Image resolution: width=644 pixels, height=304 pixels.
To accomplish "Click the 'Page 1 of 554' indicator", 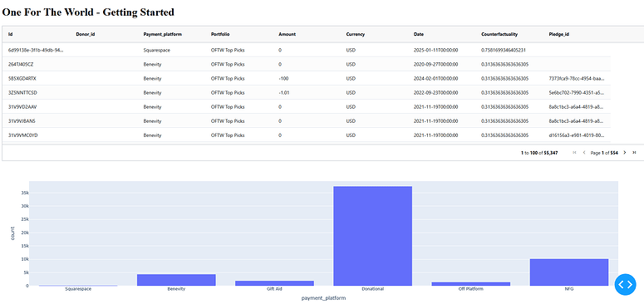I will click(x=604, y=153).
